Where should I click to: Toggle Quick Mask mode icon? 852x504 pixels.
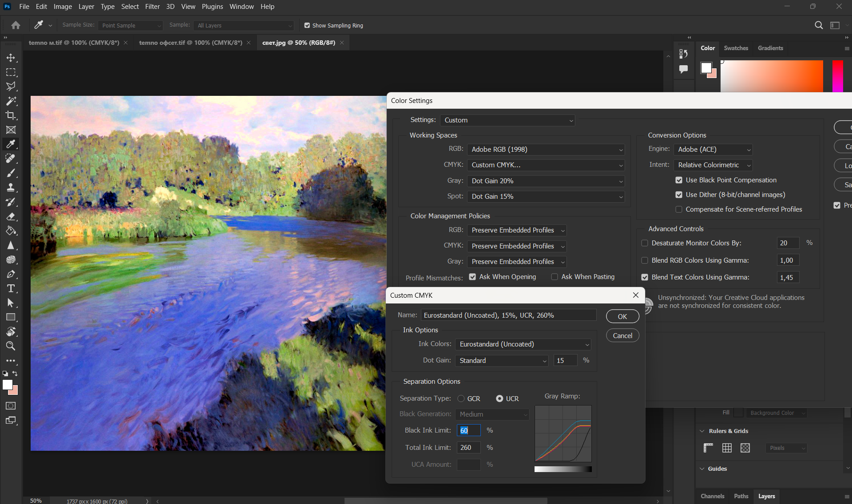click(x=11, y=406)
